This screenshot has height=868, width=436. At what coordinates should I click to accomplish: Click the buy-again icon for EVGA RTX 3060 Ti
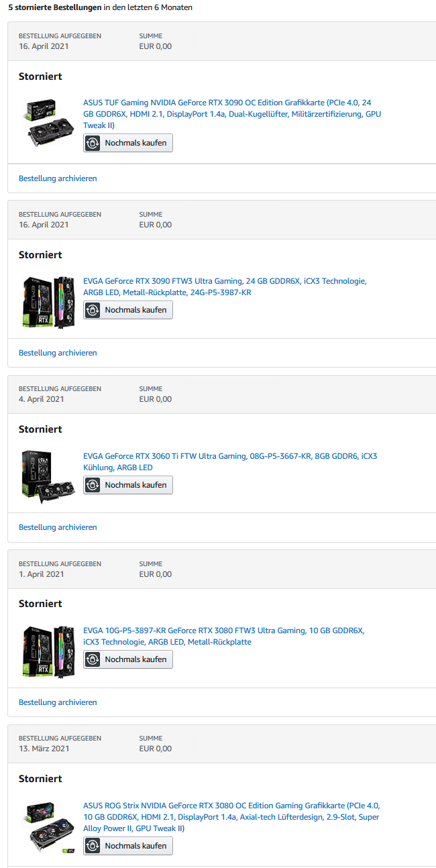coord(93,485)
